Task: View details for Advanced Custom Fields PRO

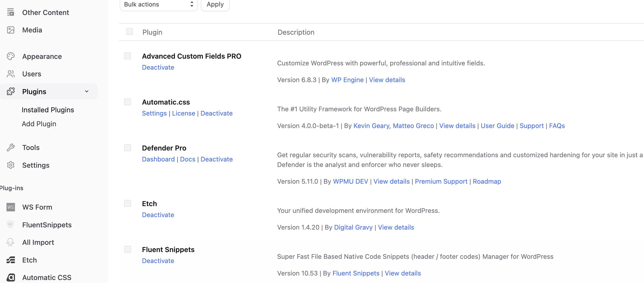Action: click(387, 80)
